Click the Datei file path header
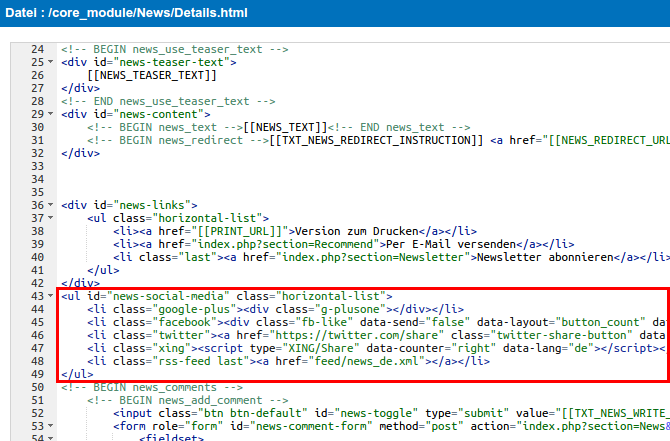670x441 pixels. [126, 13]
